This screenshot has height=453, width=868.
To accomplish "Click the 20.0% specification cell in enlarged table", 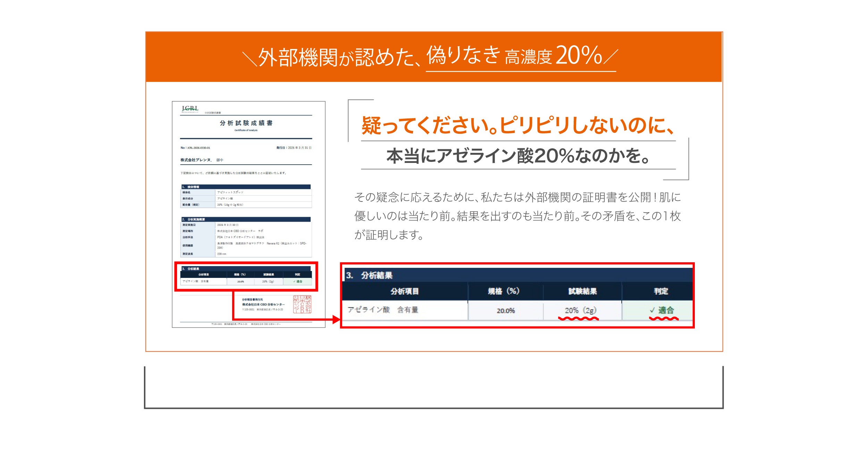I will tap(505, 311).
